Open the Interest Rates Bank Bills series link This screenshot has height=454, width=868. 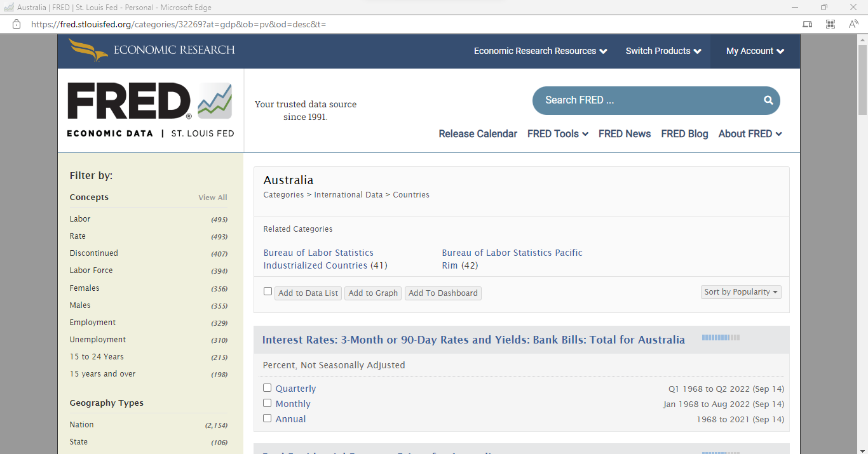[473, 340]
